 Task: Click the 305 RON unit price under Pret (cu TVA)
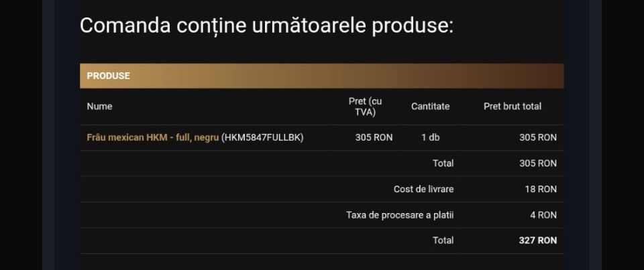tap(374, 137)
